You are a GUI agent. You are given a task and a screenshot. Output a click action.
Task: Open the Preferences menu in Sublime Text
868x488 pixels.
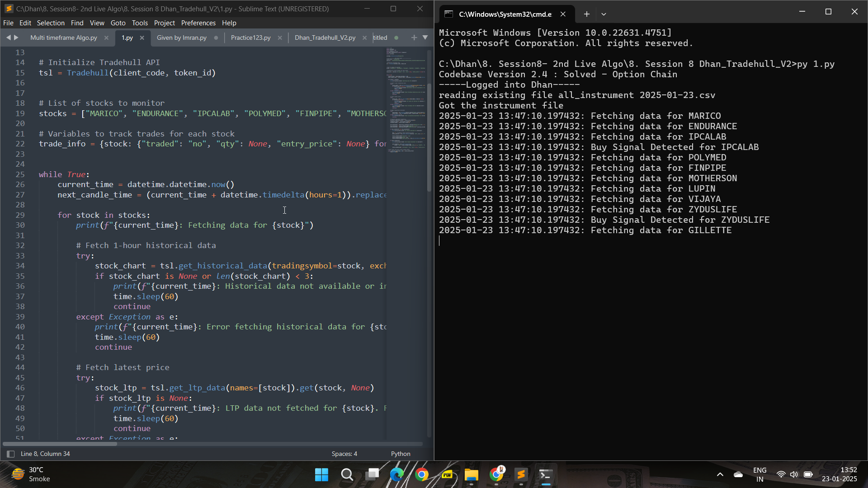[198, 23]
